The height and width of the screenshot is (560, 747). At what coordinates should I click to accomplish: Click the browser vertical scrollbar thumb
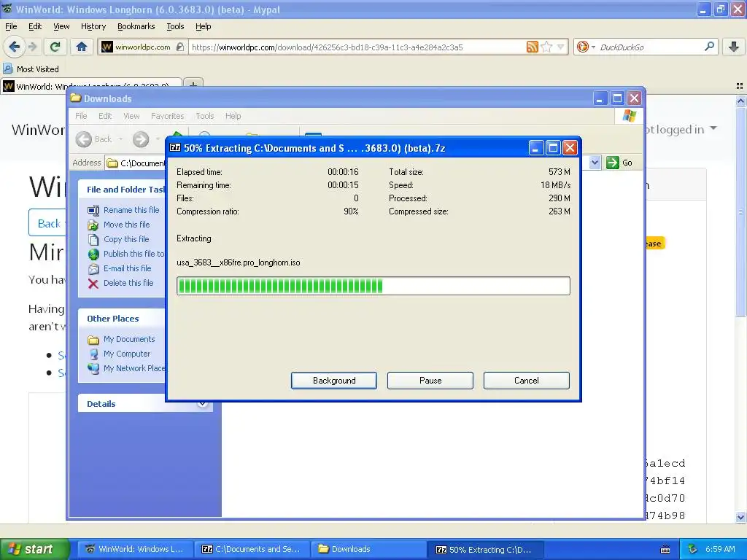point(740,212)
